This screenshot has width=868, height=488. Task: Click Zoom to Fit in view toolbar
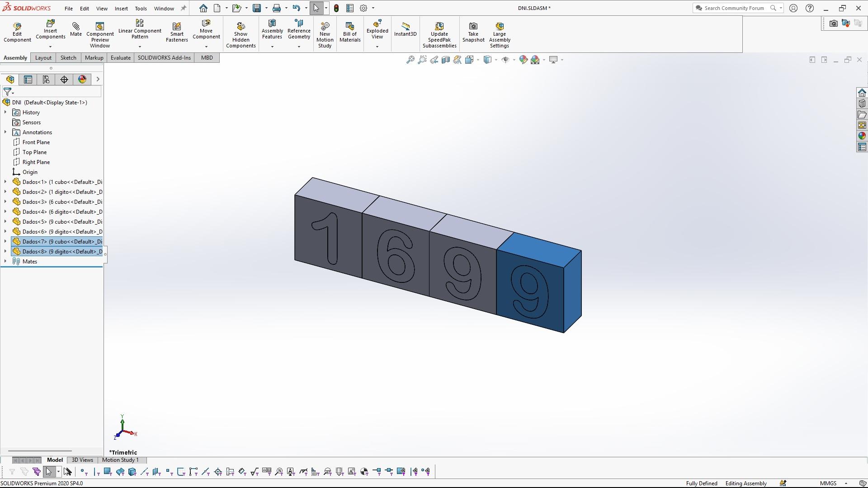[x=410, y=60]
